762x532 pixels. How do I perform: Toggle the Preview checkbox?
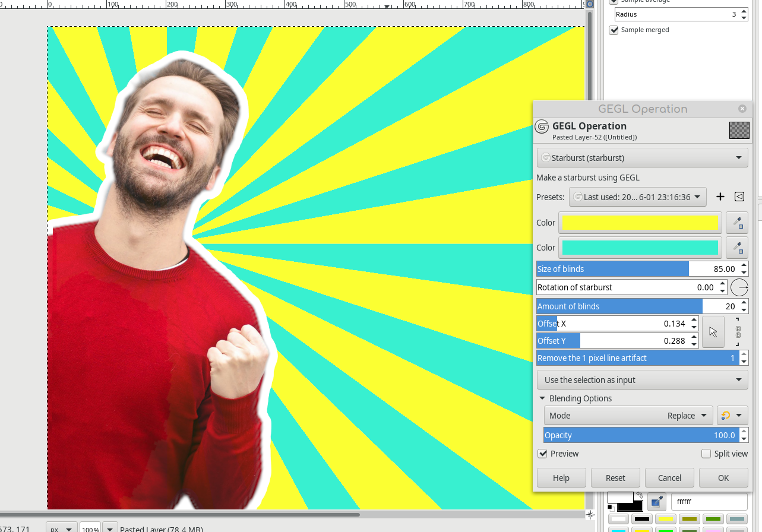(542, 454)
